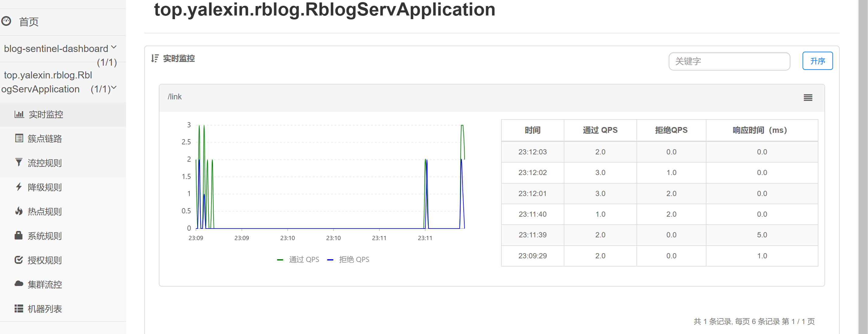Viewport: 868px width, 334px height.
Task: Click the page title top.yalexin.rblog.RblogServApplication
Action: [325, 9]
